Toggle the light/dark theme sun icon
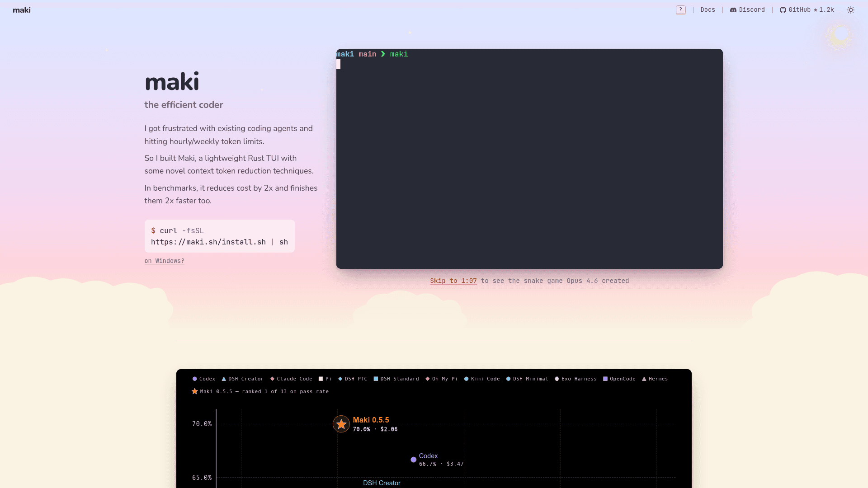Viewport: 868px width, 488px height. [850, 10]
